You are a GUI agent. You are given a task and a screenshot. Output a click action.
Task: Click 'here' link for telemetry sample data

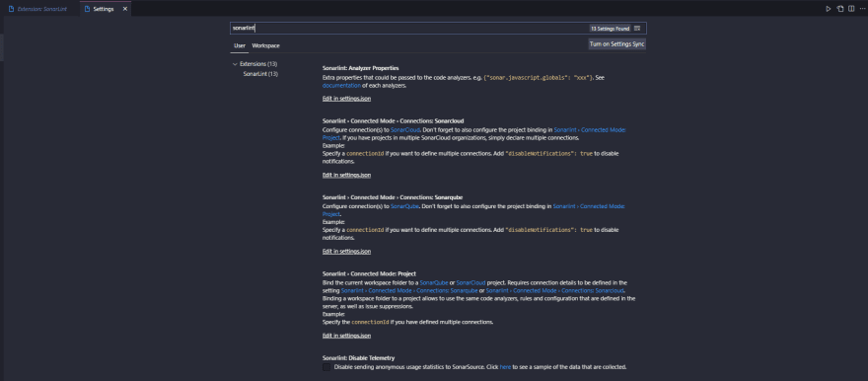pyautogui.click(x=505, y=367)
